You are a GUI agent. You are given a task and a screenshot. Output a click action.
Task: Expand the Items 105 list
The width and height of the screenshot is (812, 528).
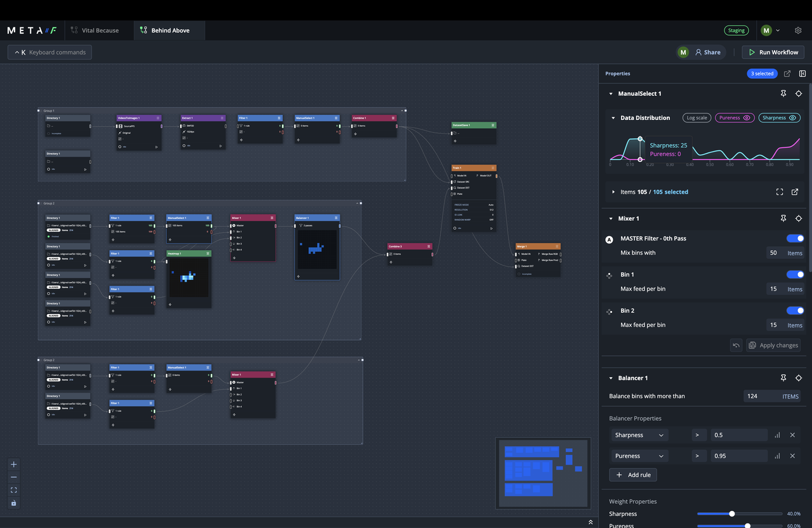coord(613,192)
